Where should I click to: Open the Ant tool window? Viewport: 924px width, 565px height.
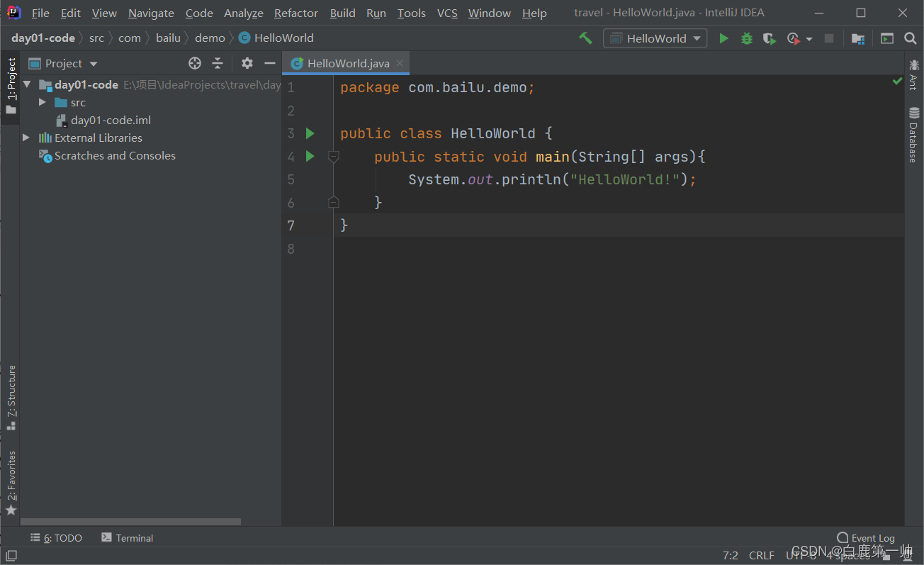[x=913, y=75]
